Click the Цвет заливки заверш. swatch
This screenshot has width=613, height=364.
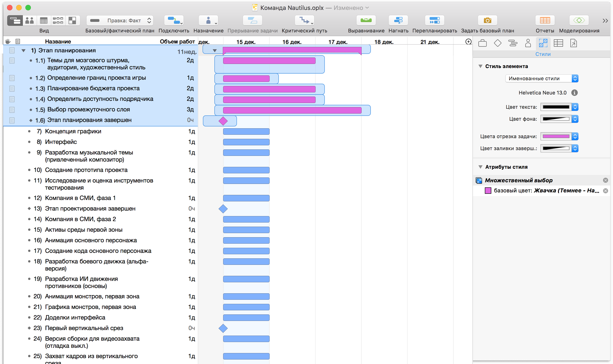[x=556, y=148]
